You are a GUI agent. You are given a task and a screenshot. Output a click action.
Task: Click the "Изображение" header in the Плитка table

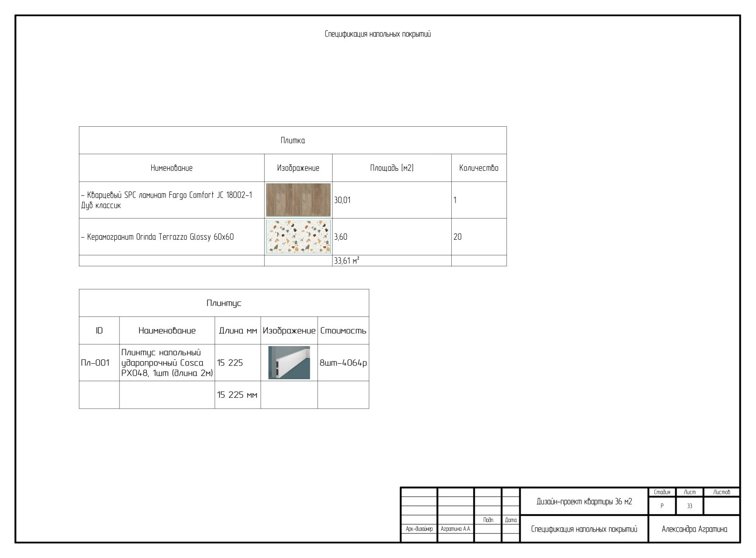point(298,168)
